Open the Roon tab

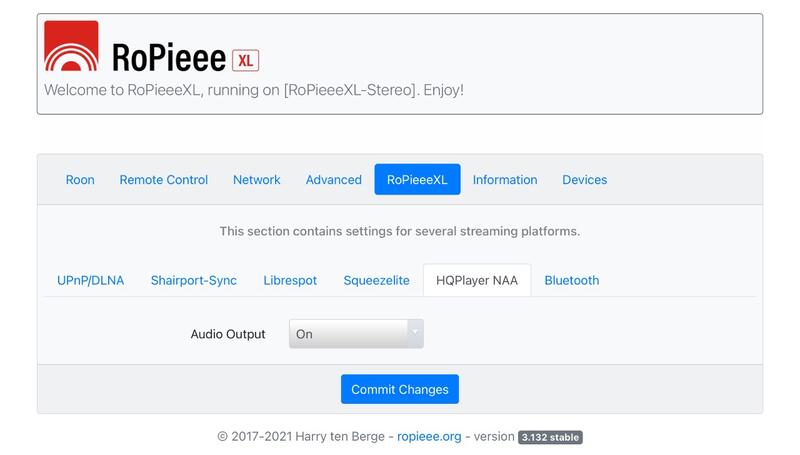(x=80, y=180)
